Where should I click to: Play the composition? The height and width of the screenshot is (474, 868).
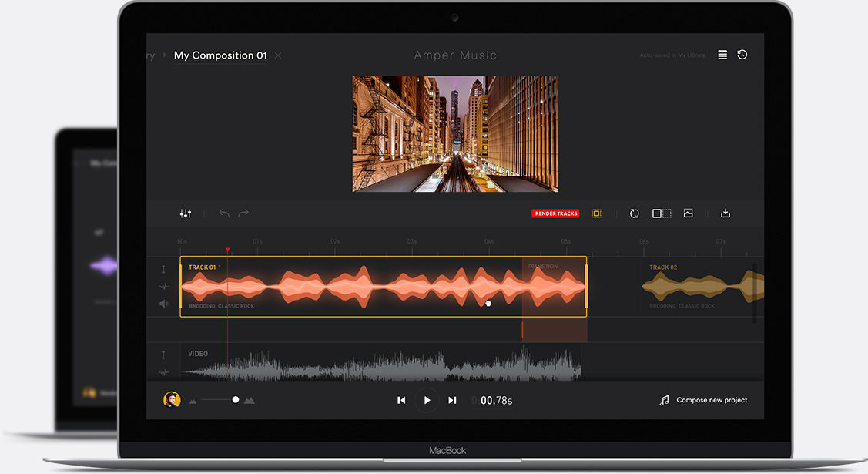pos(427,400)
